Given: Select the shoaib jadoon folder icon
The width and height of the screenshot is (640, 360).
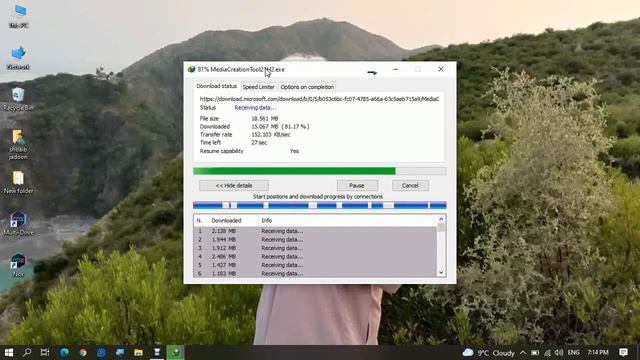Looking at the screenshot, I should [18, 144].
